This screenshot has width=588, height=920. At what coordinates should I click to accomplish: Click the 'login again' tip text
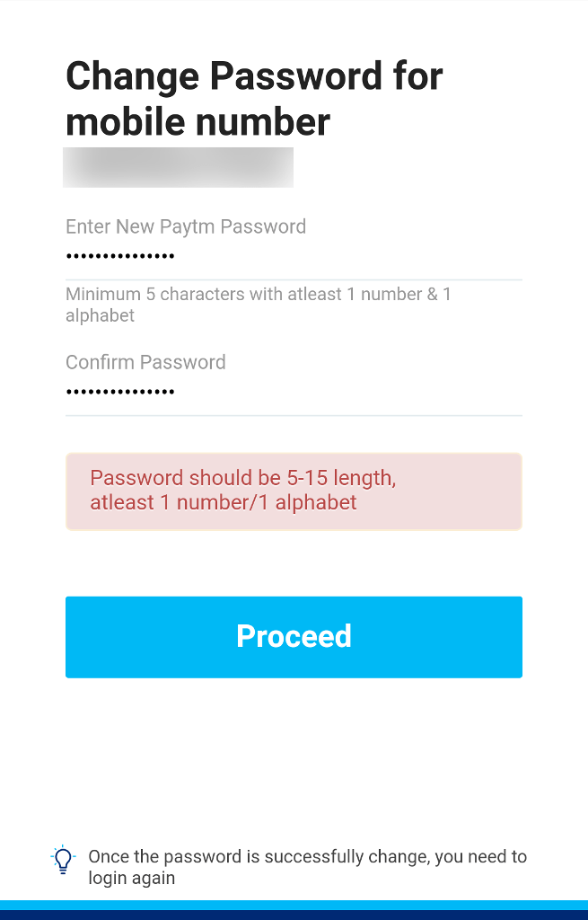[131, 878]
